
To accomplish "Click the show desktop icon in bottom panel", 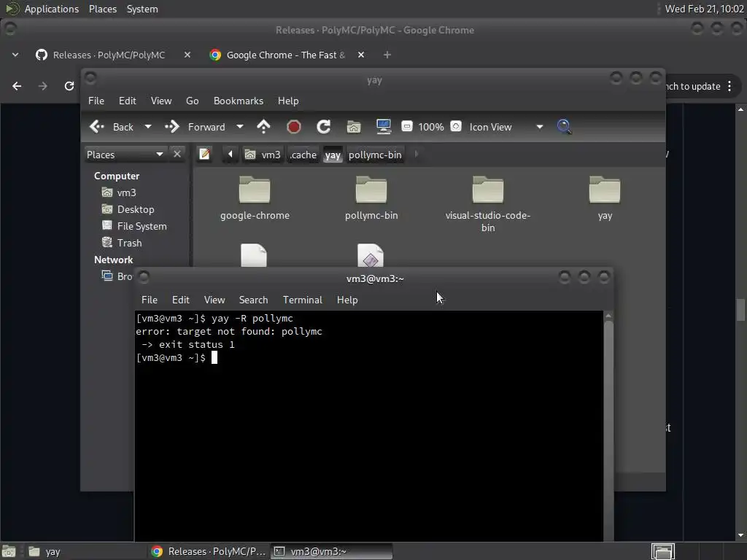I will click(x=9, y=551).
